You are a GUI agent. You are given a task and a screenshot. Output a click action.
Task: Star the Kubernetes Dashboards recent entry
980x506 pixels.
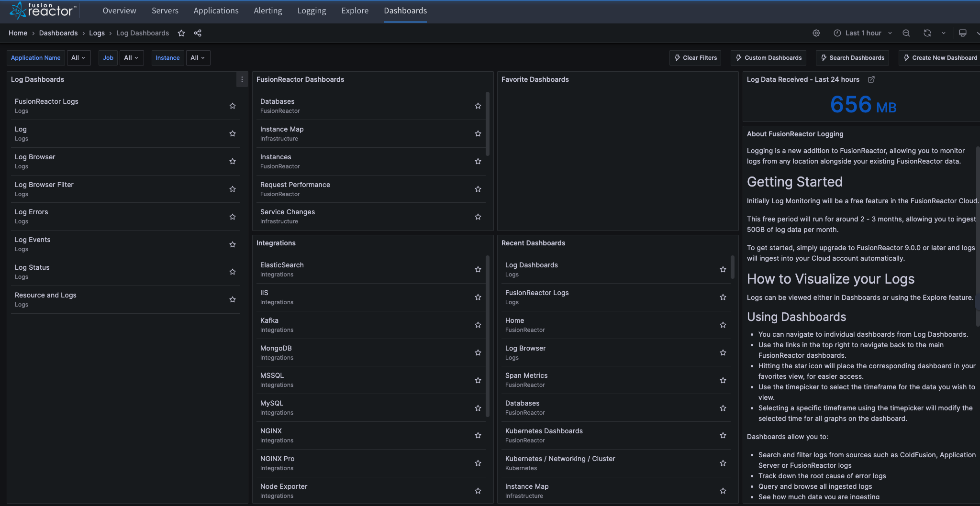pos(723,435)
